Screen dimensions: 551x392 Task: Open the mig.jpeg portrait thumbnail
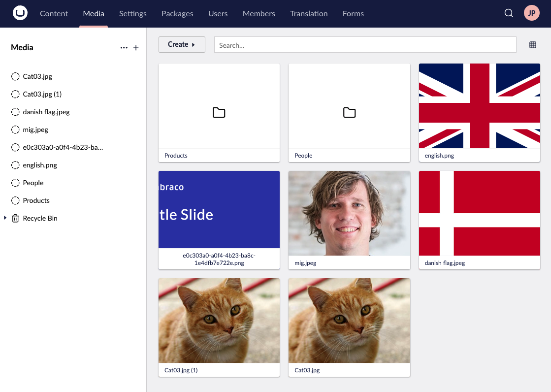coord(349,213)
